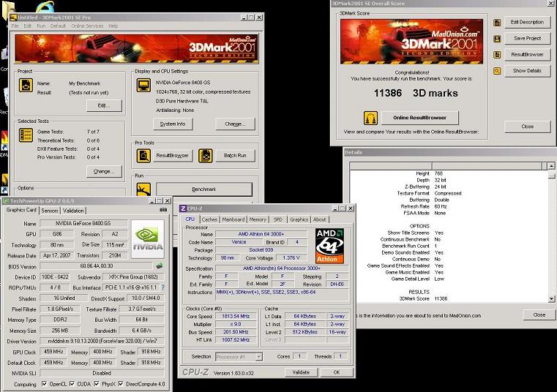The height and width of the screenshot is (392, 557).
Task: Click the 3DMark Score row in Details list
Action: pos(449,298)
